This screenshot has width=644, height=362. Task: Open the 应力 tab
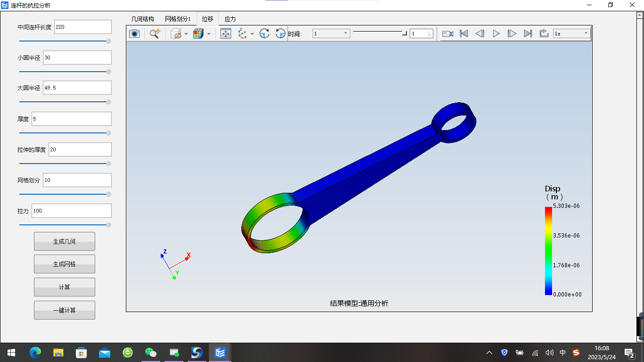click(x=231, y=19)
